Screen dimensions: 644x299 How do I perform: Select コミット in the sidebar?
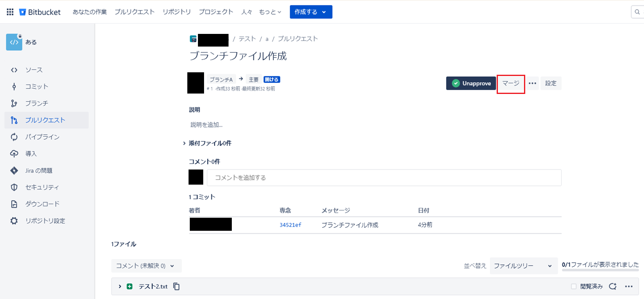pos(47,87)
